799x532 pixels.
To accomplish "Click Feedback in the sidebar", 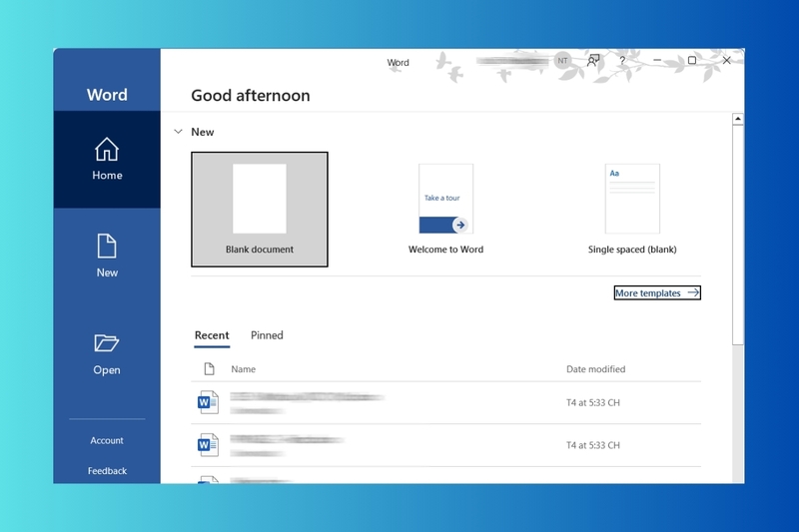I will 107,471.
